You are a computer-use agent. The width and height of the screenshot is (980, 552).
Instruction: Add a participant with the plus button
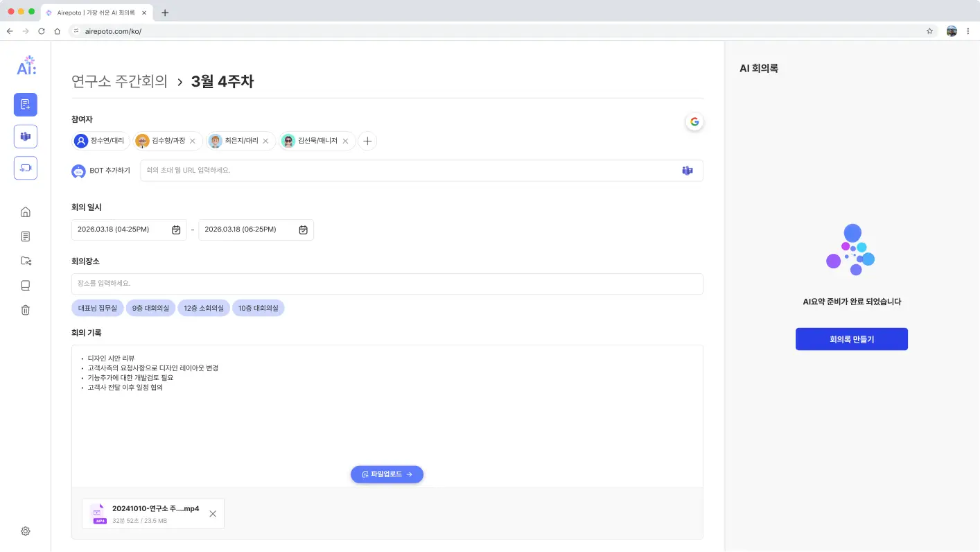pos(367,141)
